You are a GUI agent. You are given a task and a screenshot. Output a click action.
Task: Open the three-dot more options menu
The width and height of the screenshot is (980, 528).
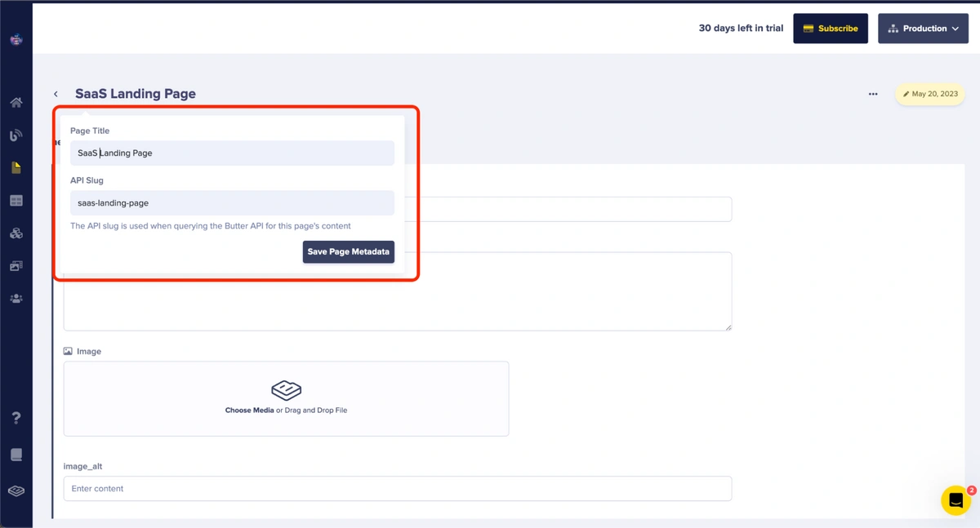tap(873, 94)
